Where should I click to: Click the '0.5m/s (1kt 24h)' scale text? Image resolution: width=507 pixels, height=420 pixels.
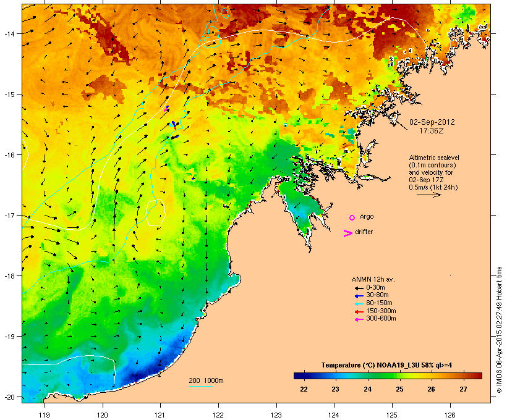pos(433,187)
